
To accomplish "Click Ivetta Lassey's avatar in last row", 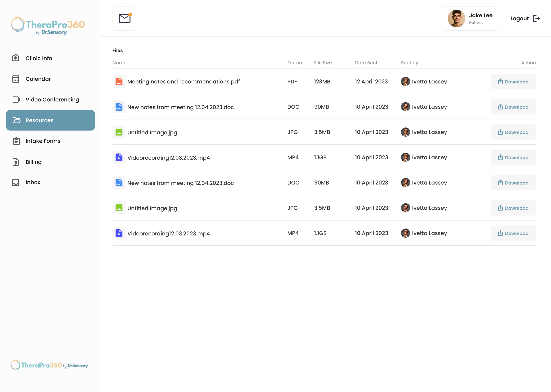I will (x=406, y=233).
